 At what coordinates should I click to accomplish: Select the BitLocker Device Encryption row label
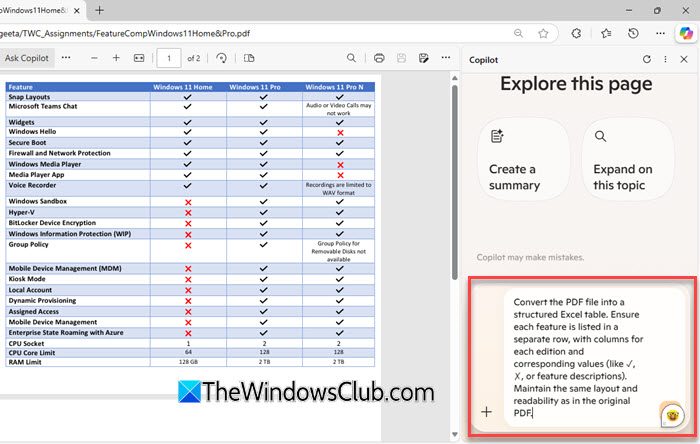52,223
